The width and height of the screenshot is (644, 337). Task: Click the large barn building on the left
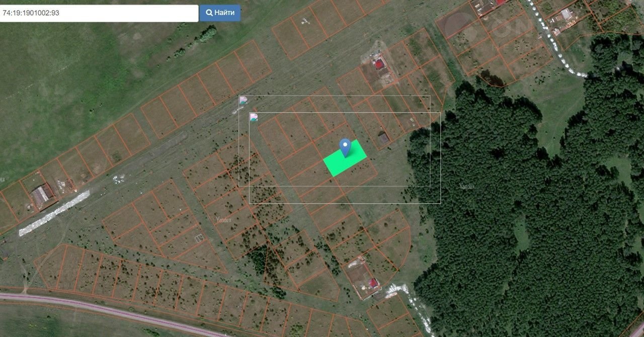point(41,194)
